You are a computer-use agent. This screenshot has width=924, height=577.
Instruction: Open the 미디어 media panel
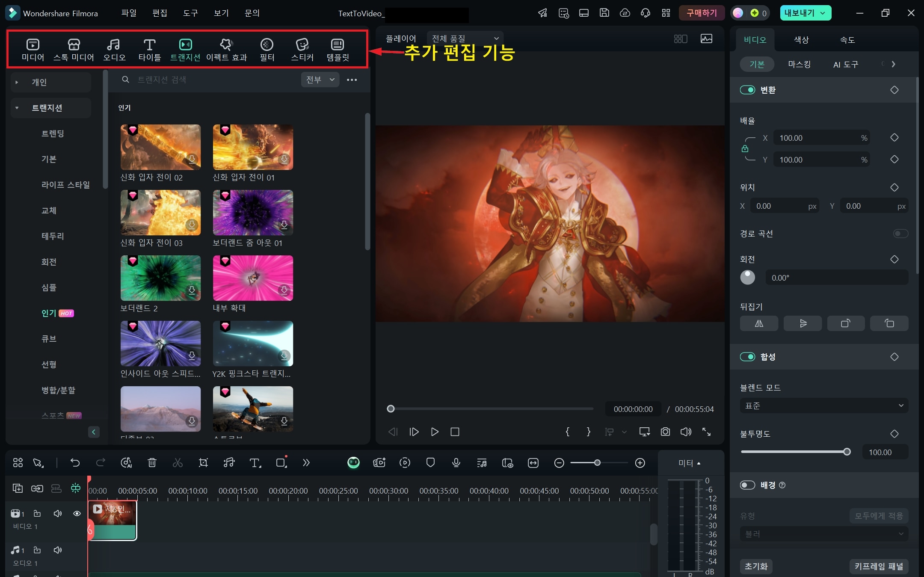pos(33,50)
